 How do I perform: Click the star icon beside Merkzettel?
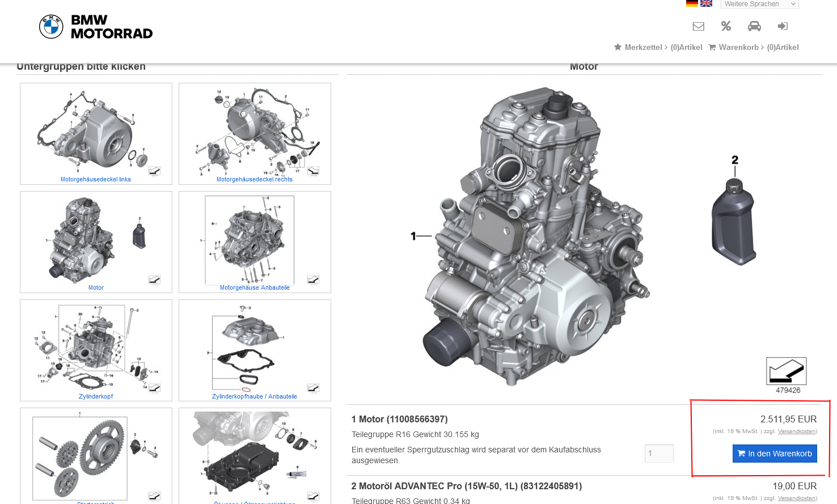pyautogui.click(x=618, y=47)
